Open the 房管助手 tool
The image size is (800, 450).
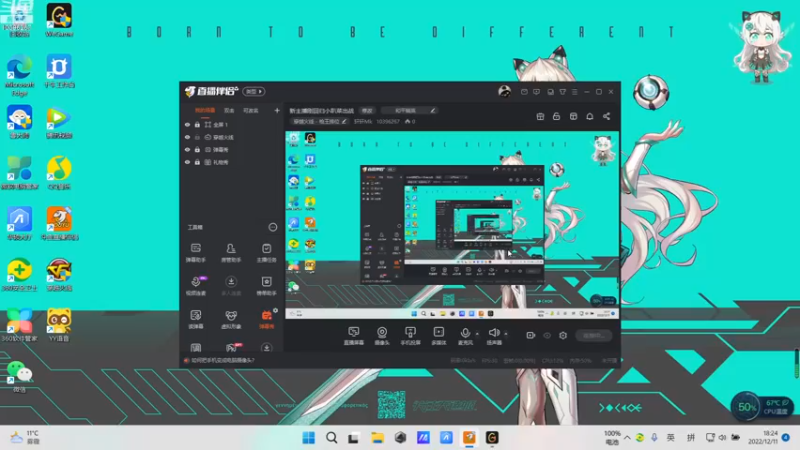tap(231, 253)
